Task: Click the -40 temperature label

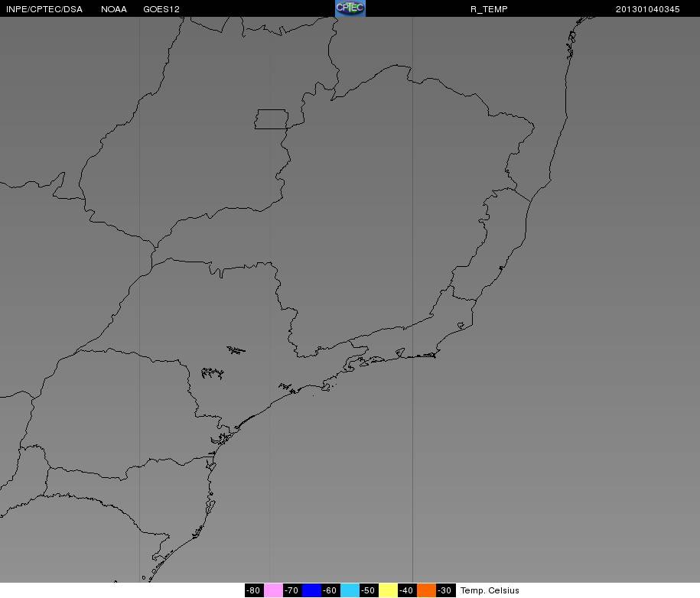Action: pos(406,590)
